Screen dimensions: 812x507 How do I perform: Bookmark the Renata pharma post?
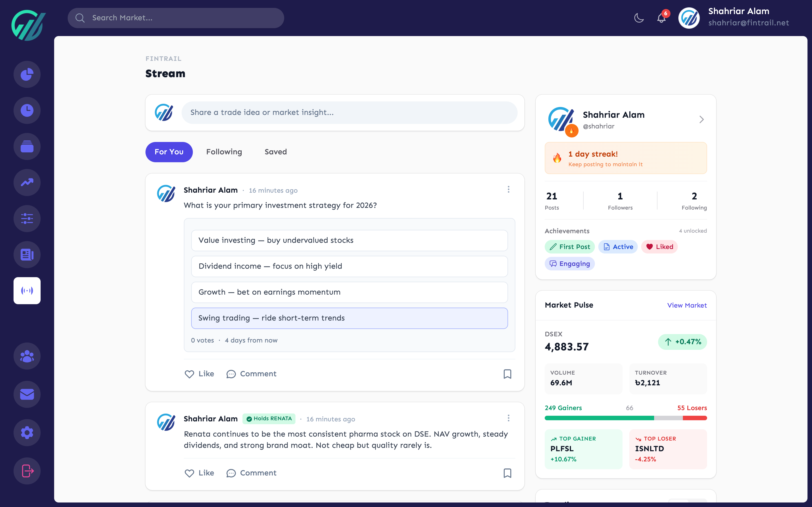point(507,473)
